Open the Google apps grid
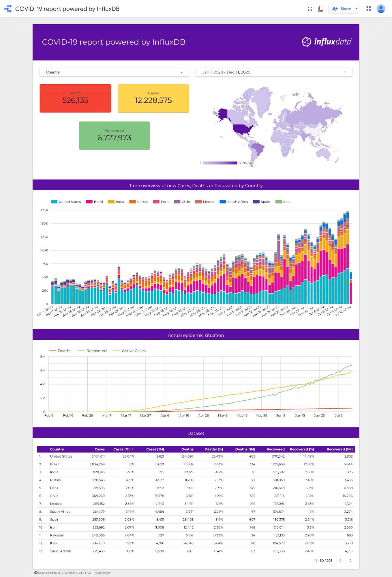The height and width of the screenshot is (577, 392). pos(368,9)
